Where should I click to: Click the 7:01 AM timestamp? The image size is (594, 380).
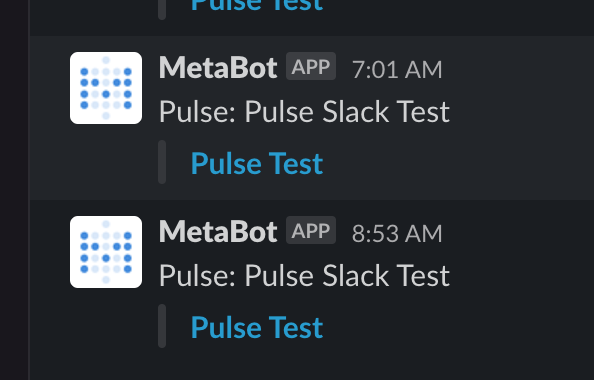pyautogui.click(x=397, y=70)
